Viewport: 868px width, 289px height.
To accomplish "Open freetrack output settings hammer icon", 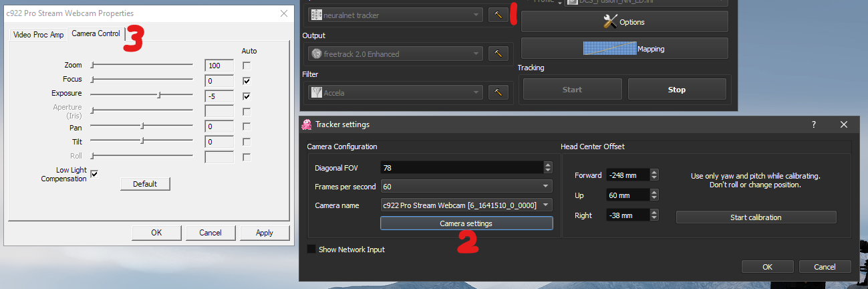I will click(x=498, y=54).
